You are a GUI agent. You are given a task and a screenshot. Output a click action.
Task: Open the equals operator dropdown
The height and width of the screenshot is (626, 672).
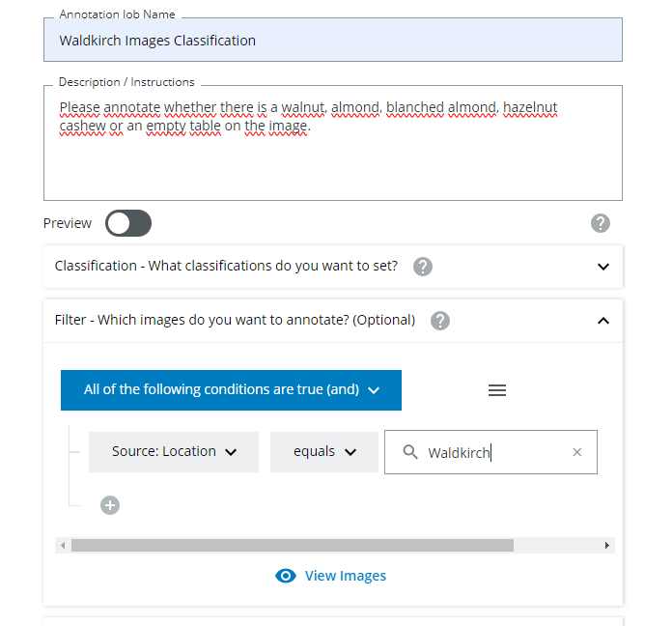(324, 452)
